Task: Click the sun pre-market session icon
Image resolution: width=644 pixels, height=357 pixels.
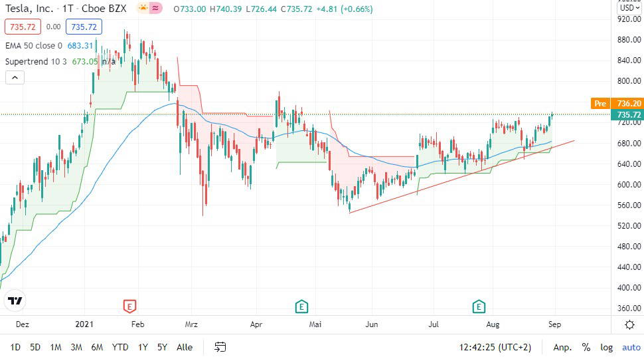Action: (x=143, y=8)
